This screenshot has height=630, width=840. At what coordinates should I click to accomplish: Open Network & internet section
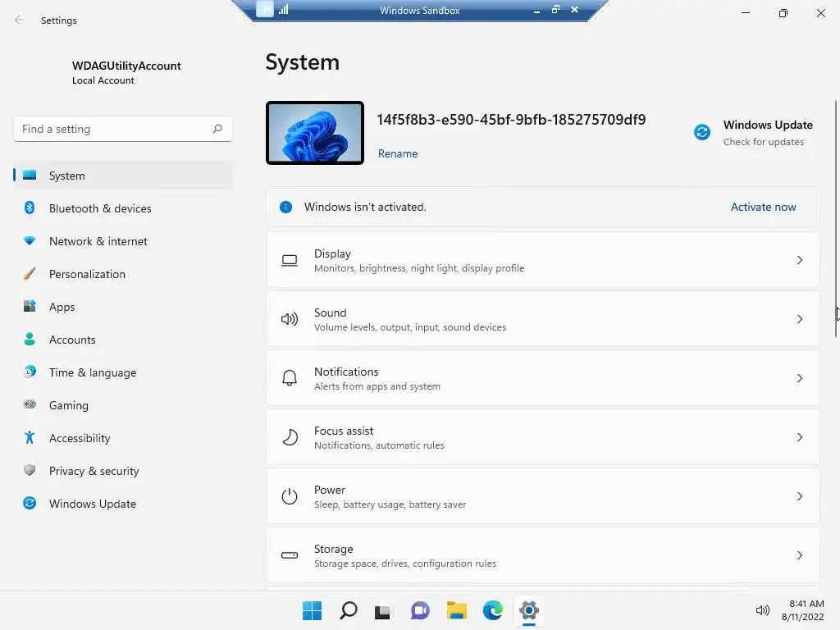[x=123, y=241]
